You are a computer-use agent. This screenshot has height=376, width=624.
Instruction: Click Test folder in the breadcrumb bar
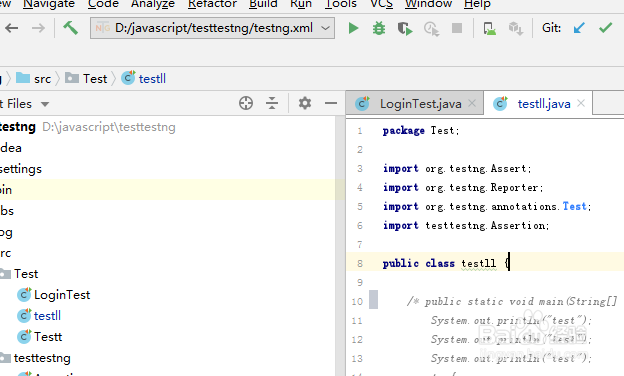86,78
